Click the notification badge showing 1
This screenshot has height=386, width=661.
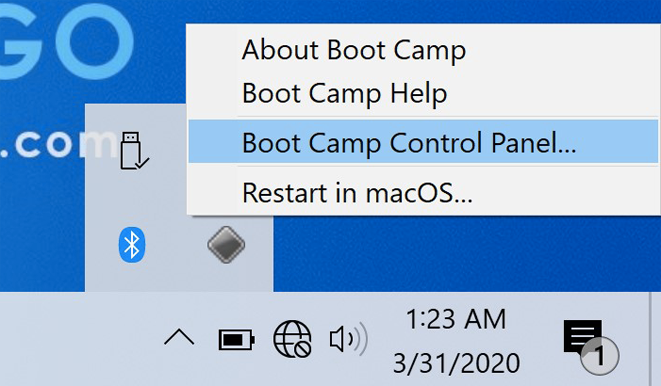(x=599, y=356)
